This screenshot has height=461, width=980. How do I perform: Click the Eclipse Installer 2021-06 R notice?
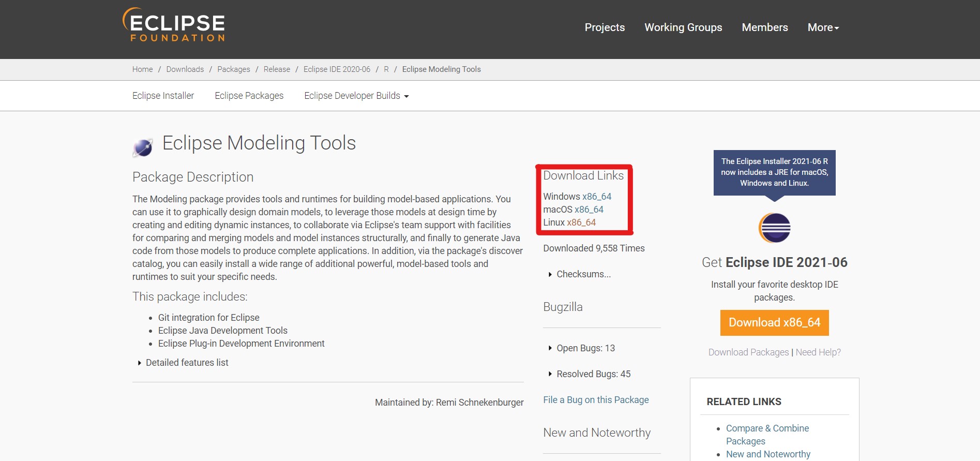(774, 173)
